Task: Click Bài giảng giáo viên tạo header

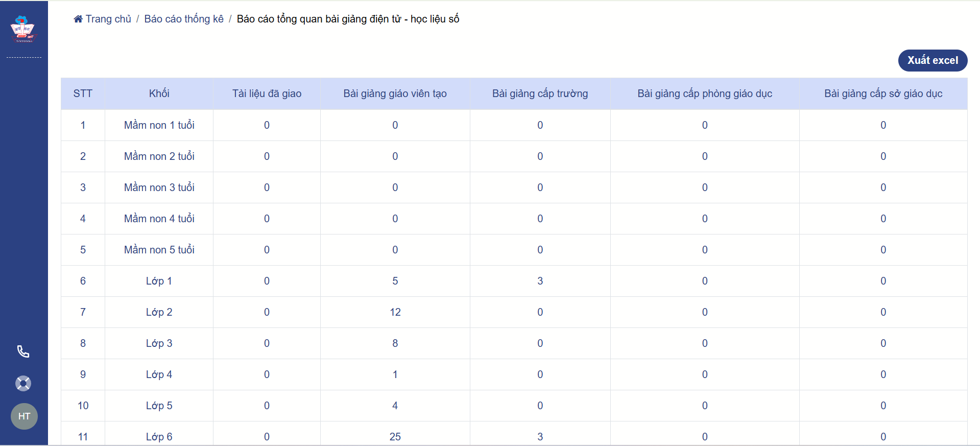Action: [395, 93]
